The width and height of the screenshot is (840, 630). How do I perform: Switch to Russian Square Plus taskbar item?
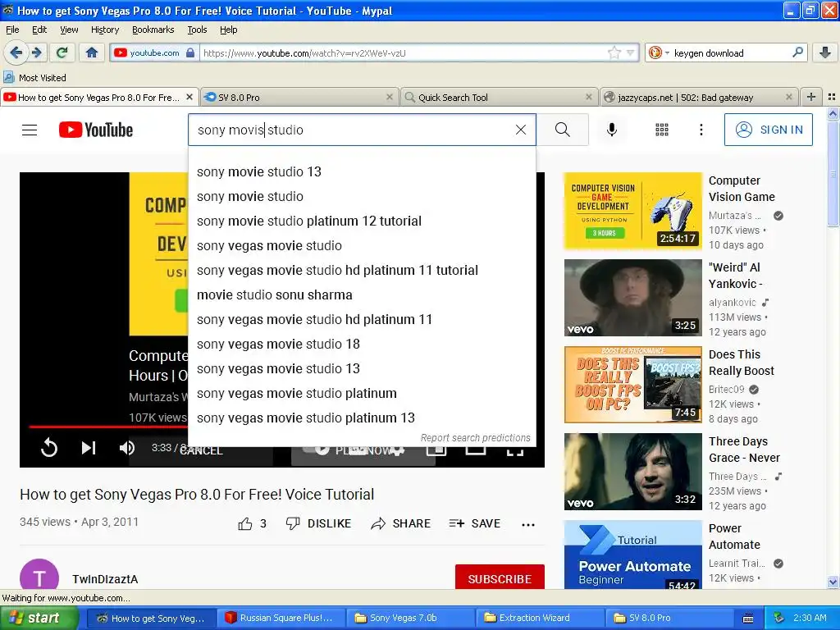click(x=280, y=618)
